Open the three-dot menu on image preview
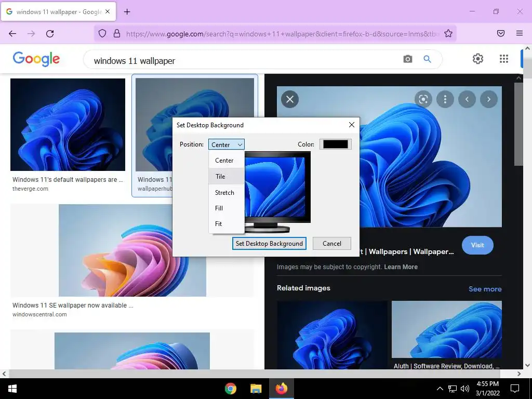The height and width of the screenshot is (399, 532). (x=445, y=99)
